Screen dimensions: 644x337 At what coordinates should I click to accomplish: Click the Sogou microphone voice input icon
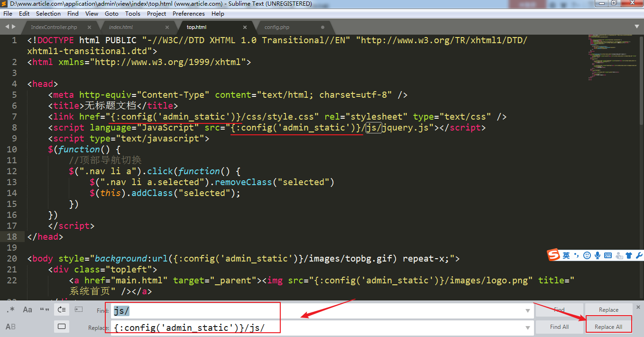point(598,255)
